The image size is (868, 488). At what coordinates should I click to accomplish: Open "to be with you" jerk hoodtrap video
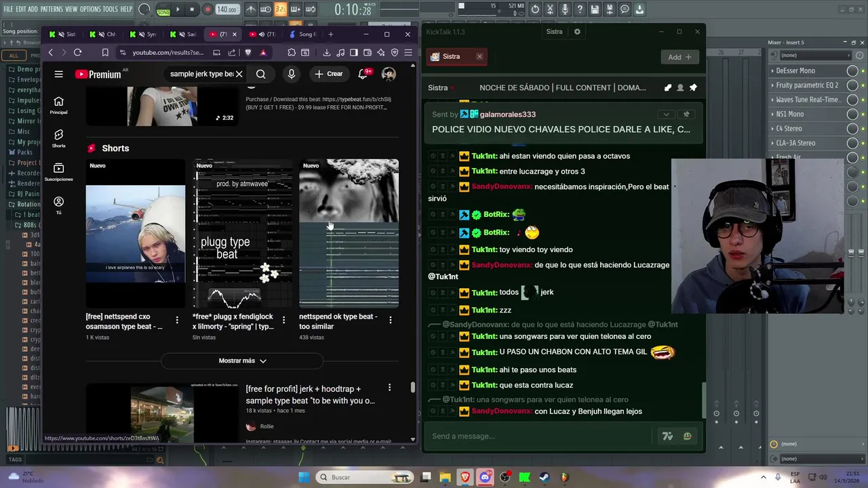point(310,394)
